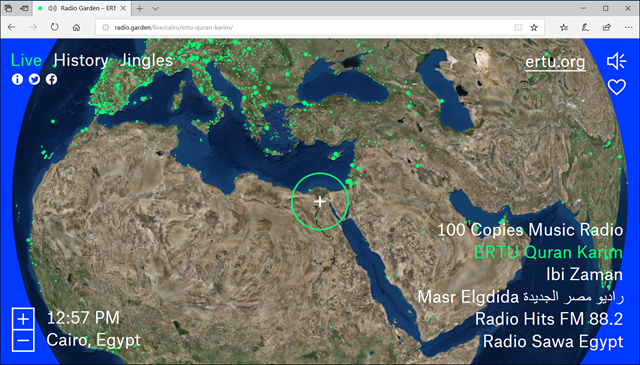Add notes with the pen icon
Screen dimensions: 640x365
click(x=585, y=27)
